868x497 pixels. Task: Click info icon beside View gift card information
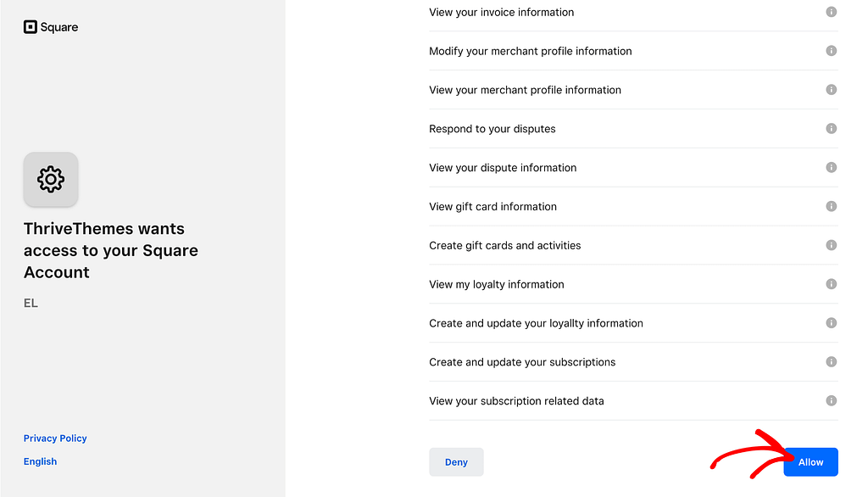point(831,206)
